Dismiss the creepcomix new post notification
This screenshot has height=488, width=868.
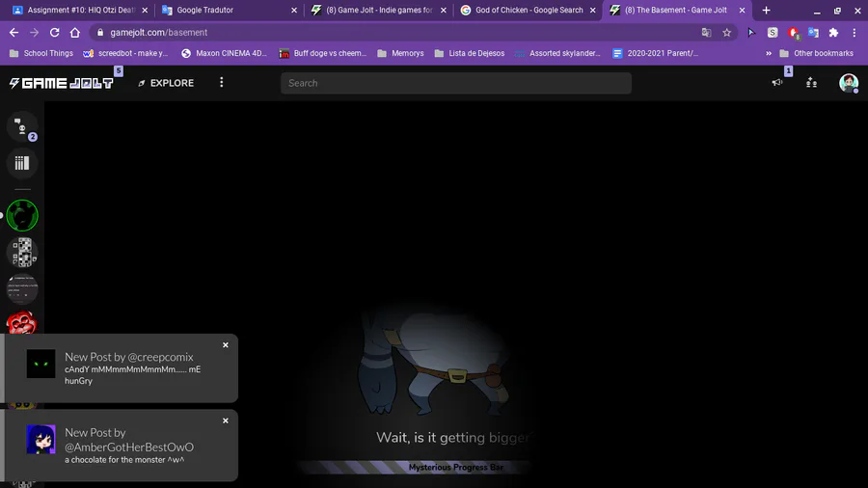[x=226, y=344]
